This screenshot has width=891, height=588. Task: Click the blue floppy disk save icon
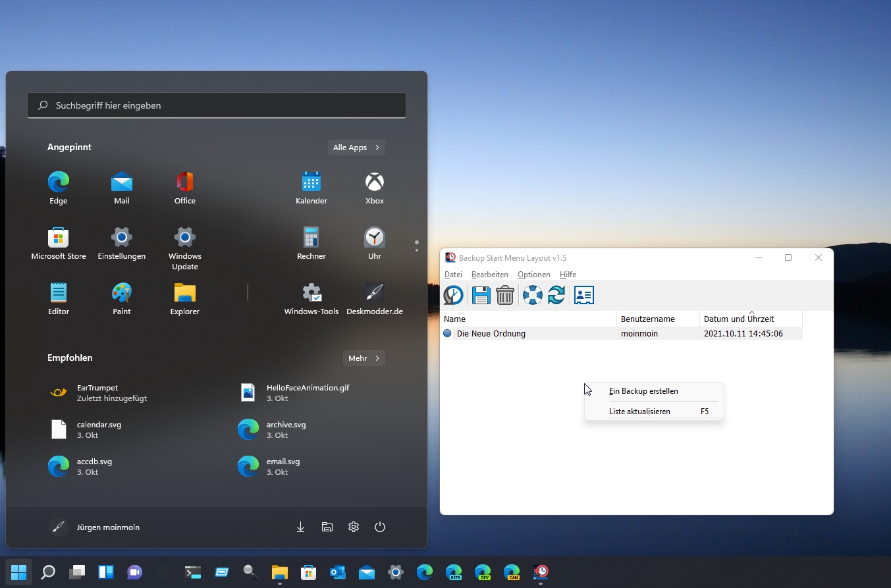click(x=481, y=295)
